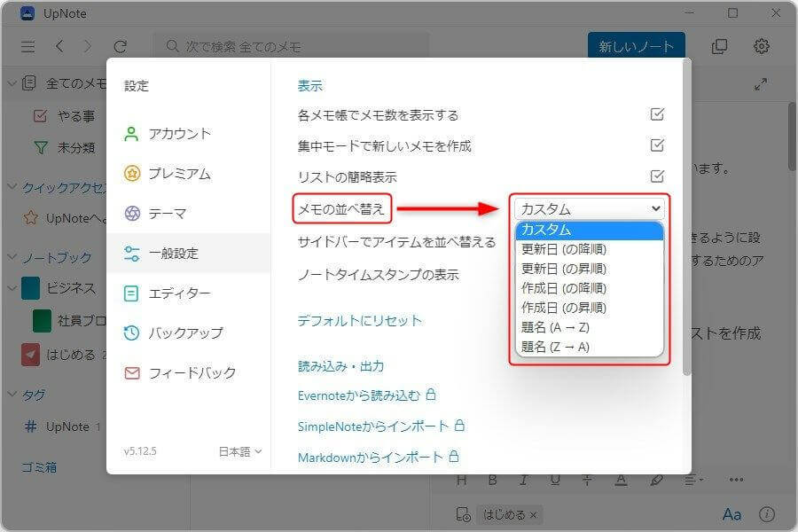798x532 pixels.
Task: Select 作成日 (の降順) sort option
Action: point(590,288)
